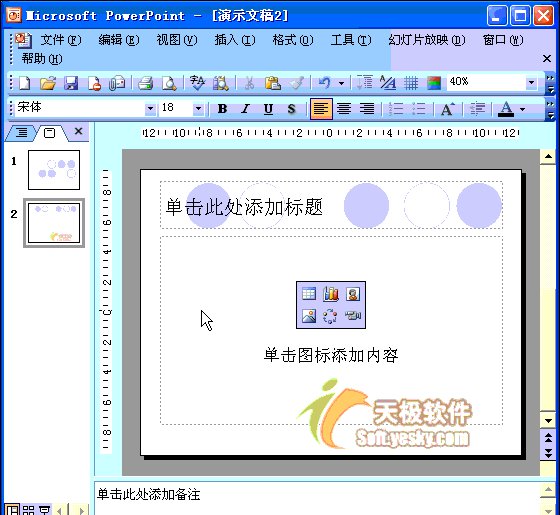Toggle Numbering list
560x515 pixels.
396,109
